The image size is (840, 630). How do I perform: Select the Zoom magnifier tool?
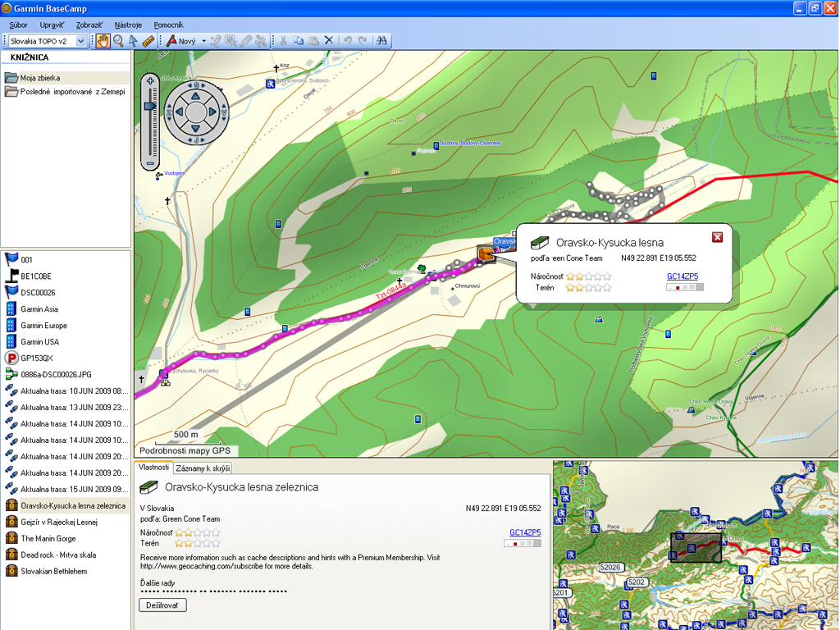pos(118,40)
